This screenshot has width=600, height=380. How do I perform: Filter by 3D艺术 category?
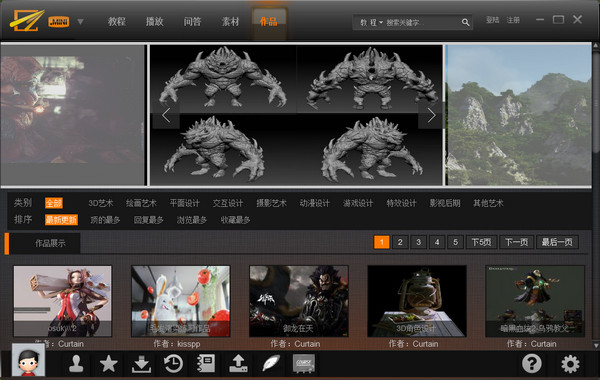coord(101,203)
